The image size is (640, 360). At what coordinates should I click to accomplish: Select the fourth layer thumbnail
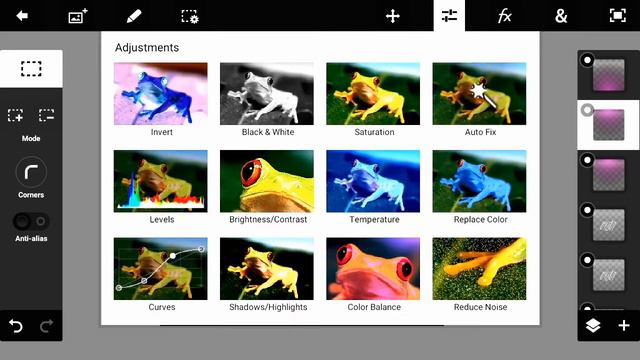(x=609, y=225)
